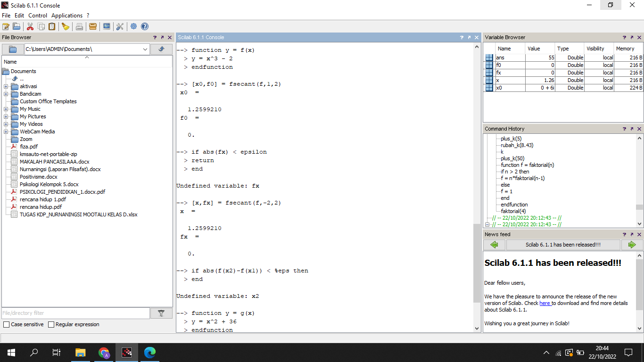This screenshot has width=644, height=362.
Task: Open Scilab preferences tools icon
Action: (x=120, y=26)
